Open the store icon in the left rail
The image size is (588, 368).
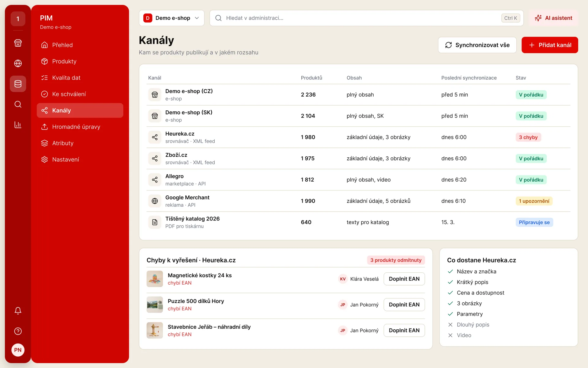(18, 43)
